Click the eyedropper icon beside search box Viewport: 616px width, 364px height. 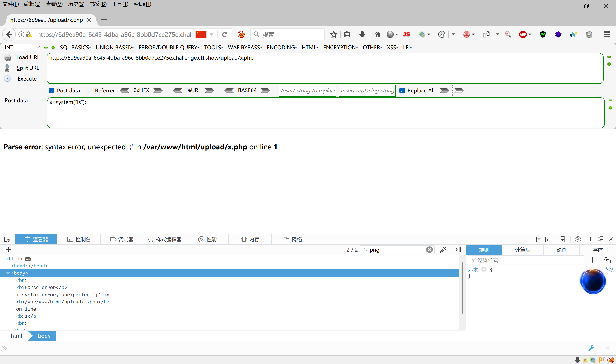443,250
